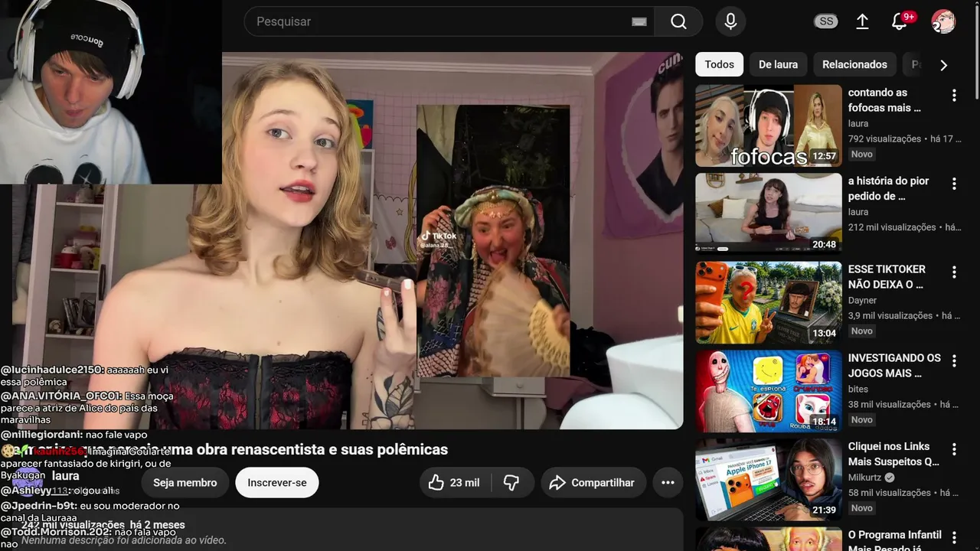Open 'O Programa Infantil Mais Pesado' title
980x551 pixels.
[x=894, y=541]
